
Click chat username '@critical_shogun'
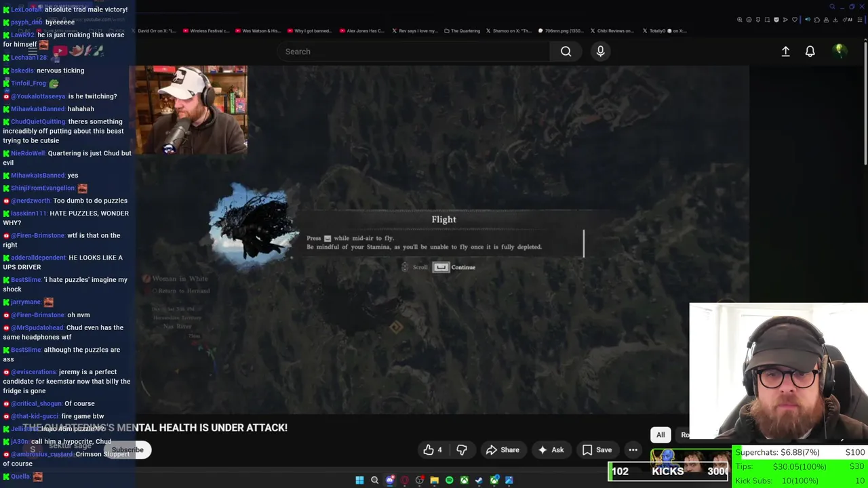pos(36,403)
